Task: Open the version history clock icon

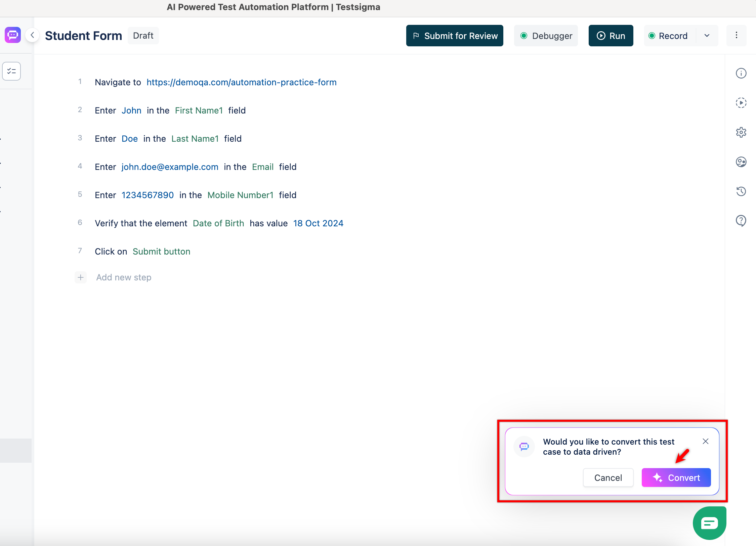Action: [741, 191]
